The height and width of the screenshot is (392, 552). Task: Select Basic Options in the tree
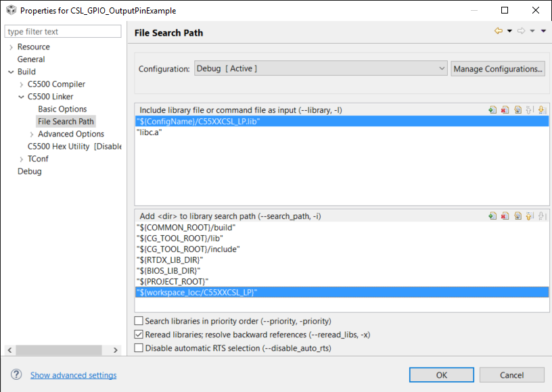coord(62,109)
